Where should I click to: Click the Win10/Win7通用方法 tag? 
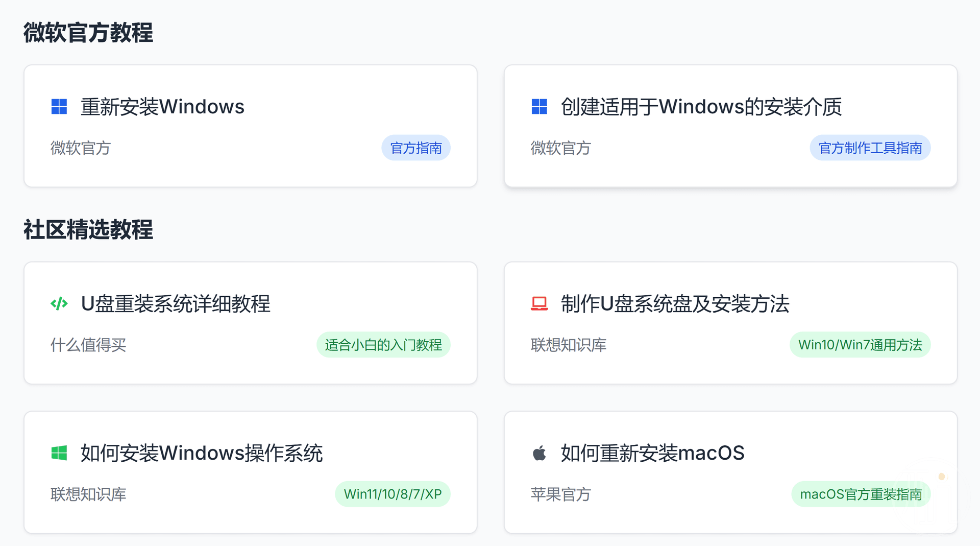(860, 345)
